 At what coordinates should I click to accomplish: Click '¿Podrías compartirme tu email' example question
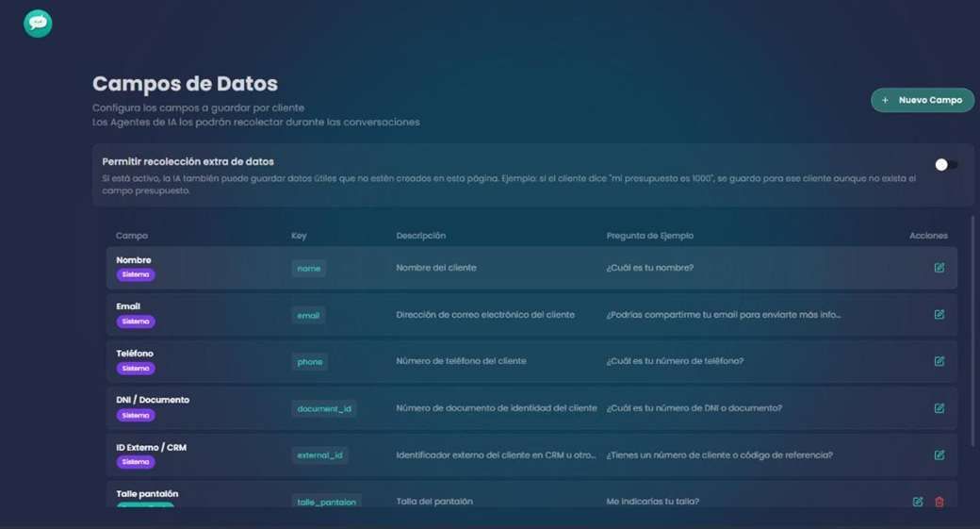(x=724, y=315)
